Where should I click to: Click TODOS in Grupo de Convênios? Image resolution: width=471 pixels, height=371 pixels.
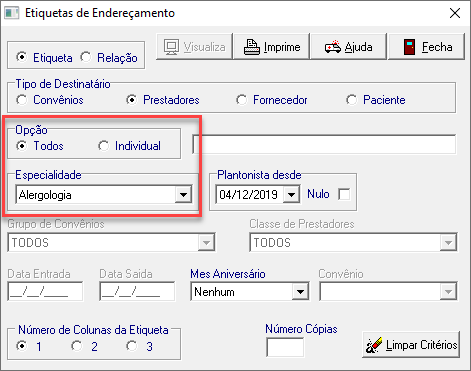[x=30, y=243]
